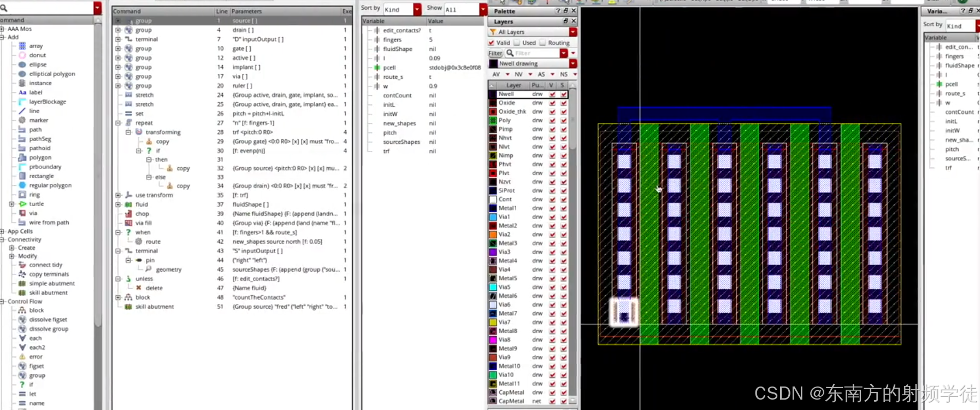Click the Parameters column header
980x410 pixels.
click(286, 11)
